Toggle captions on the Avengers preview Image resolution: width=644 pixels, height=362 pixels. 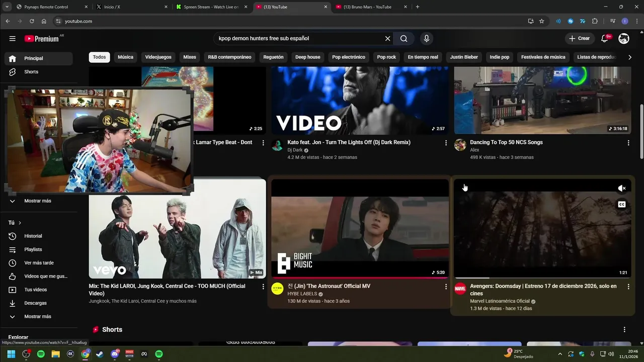(x=622, y=204)
